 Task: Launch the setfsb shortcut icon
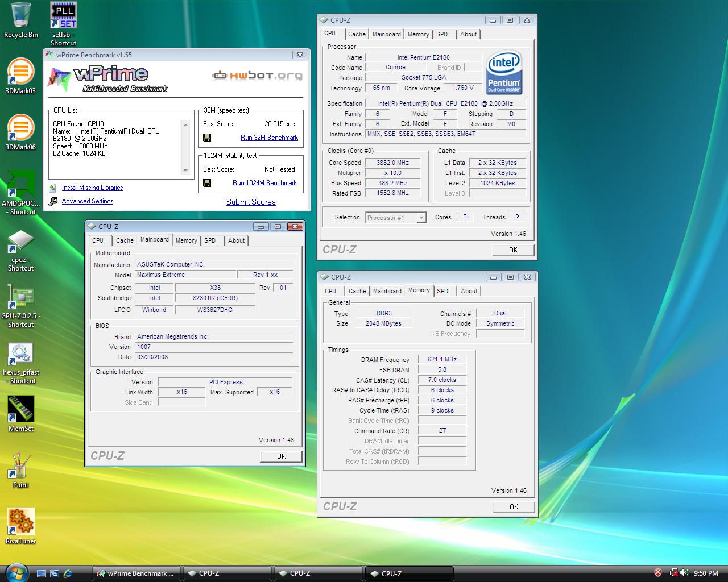click(63, 24)
